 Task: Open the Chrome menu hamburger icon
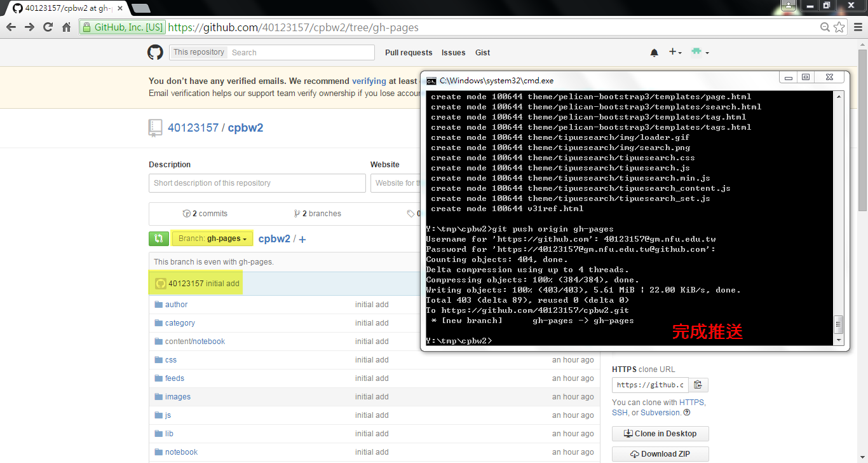click(x=857, y=27)
